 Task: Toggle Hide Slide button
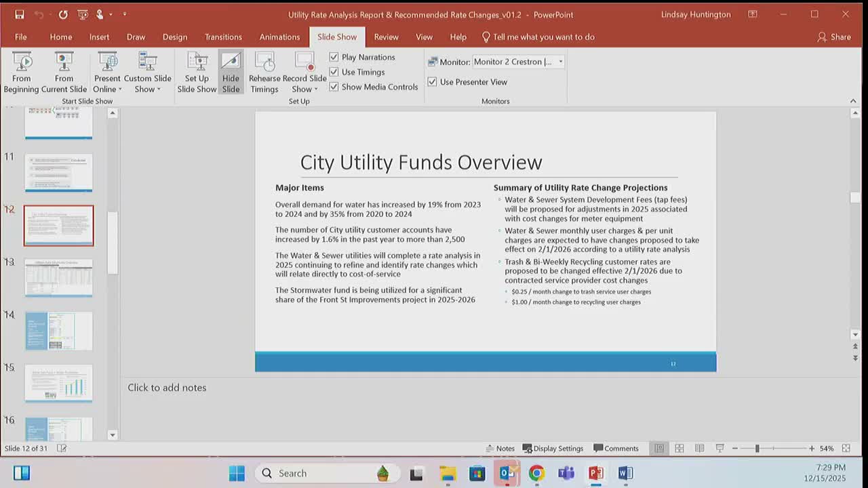(231, 72)
